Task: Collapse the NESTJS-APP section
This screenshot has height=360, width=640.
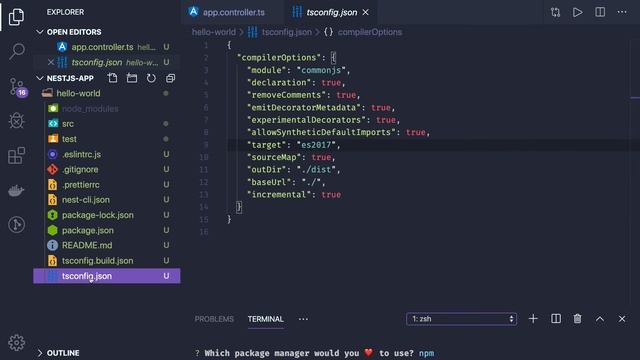Action: click(x=40, y=78)
